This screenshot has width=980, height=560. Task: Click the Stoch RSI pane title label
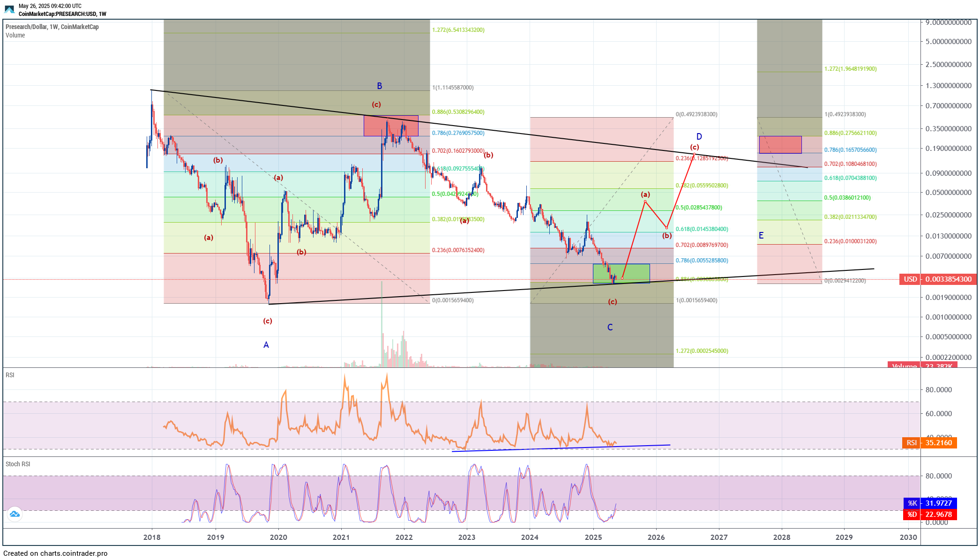(x=18, y=464)
